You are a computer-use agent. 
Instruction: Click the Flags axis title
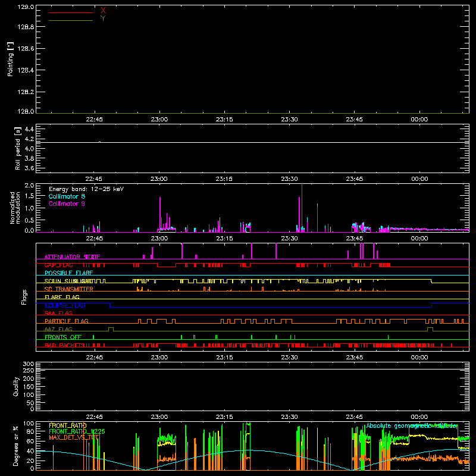24,297
